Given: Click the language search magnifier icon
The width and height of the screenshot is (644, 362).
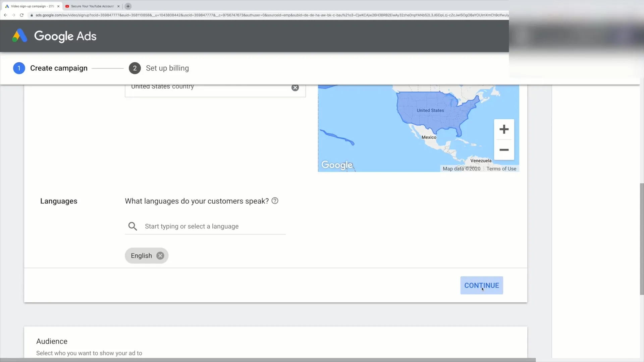Looking at the screenshot, I should point(133,226).
